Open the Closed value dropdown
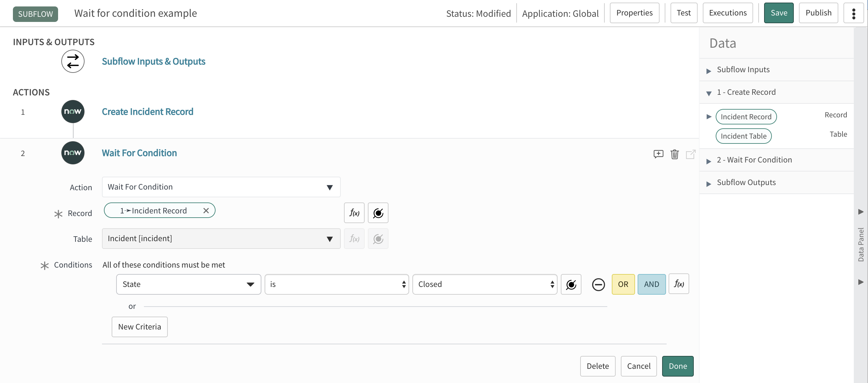 point(485,284)
